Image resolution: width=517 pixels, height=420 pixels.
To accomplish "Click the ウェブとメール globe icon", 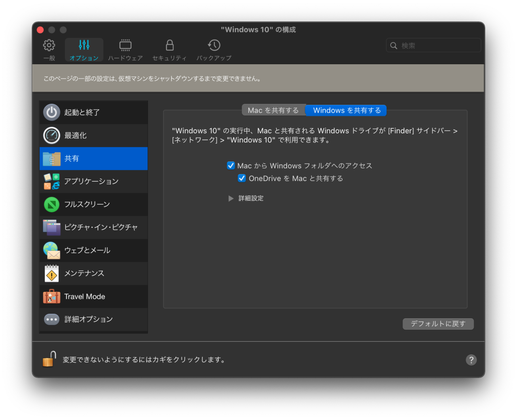I will pos(52,250).
